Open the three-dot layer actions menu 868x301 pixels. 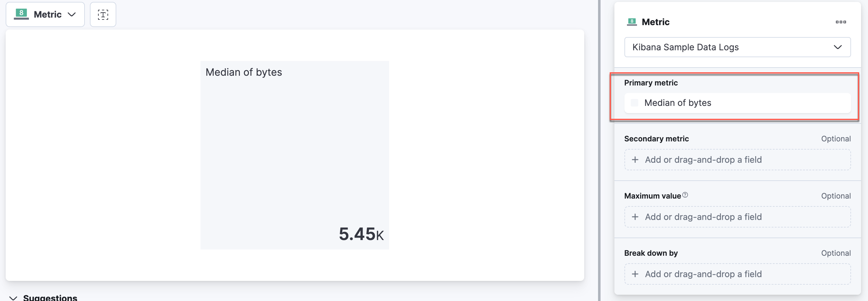click(x=841, y=22)
